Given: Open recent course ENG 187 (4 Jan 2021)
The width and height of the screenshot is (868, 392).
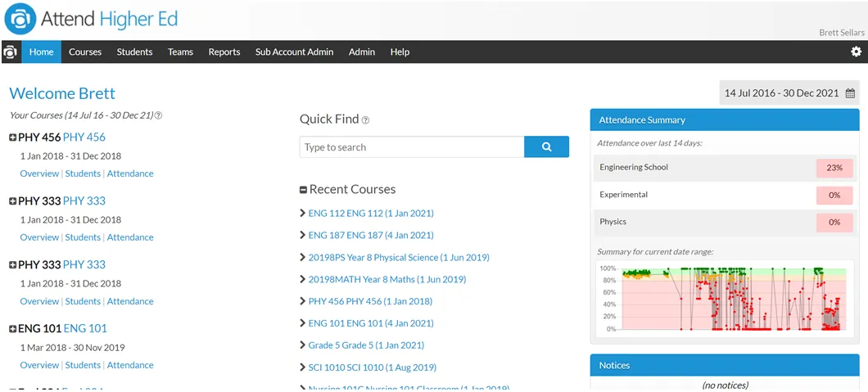Looking at the screenshot, I should (x=371, y=235).
